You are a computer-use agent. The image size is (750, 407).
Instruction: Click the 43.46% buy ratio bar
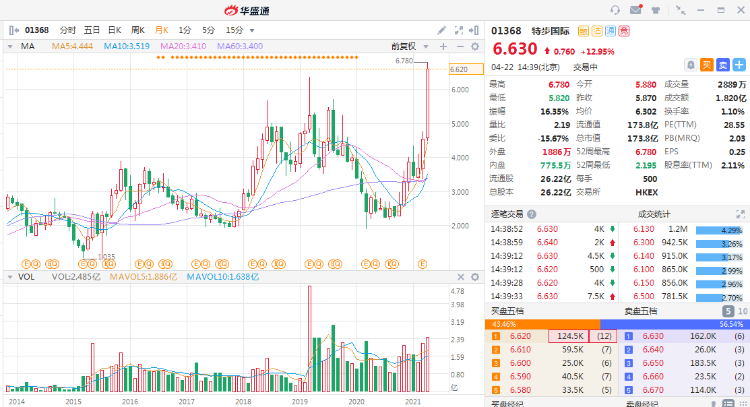(x=542, y=324)
